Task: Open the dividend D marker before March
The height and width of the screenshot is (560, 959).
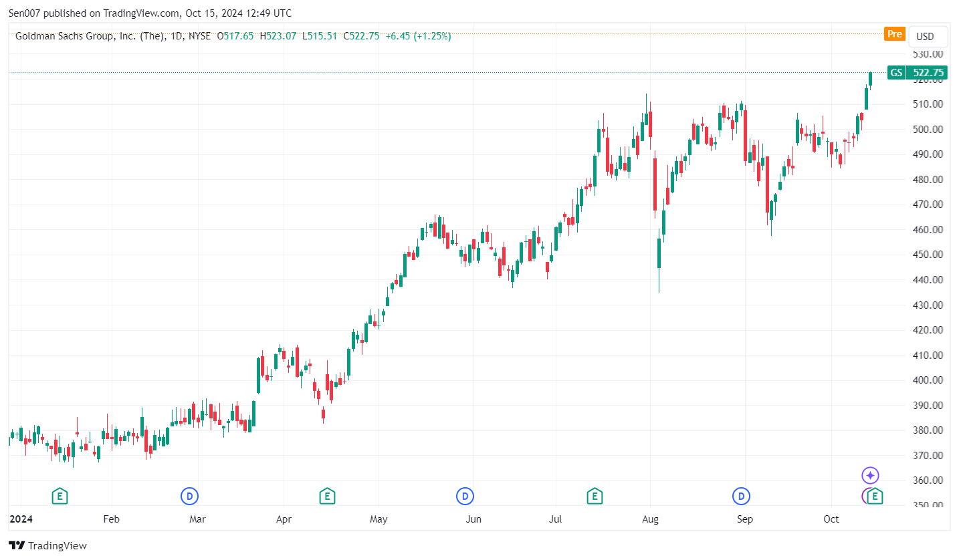Action: click(190, 496)
